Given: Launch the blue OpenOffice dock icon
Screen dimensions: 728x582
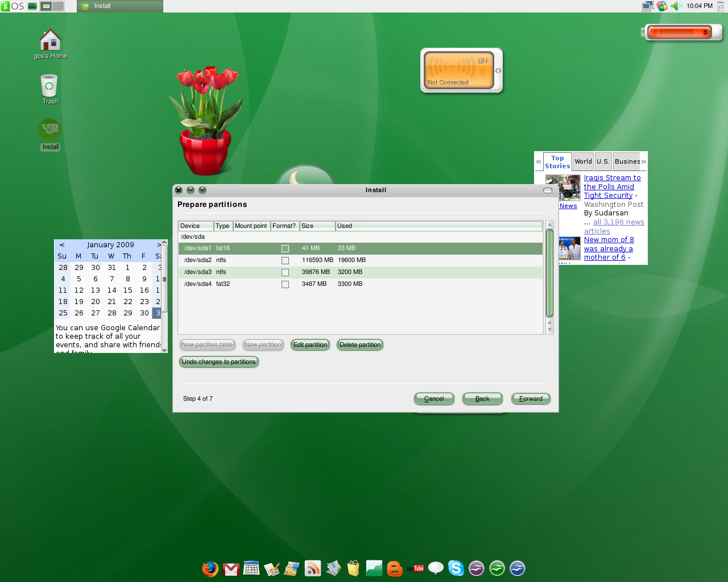Looking at the screenshot, I should point(518,568).
